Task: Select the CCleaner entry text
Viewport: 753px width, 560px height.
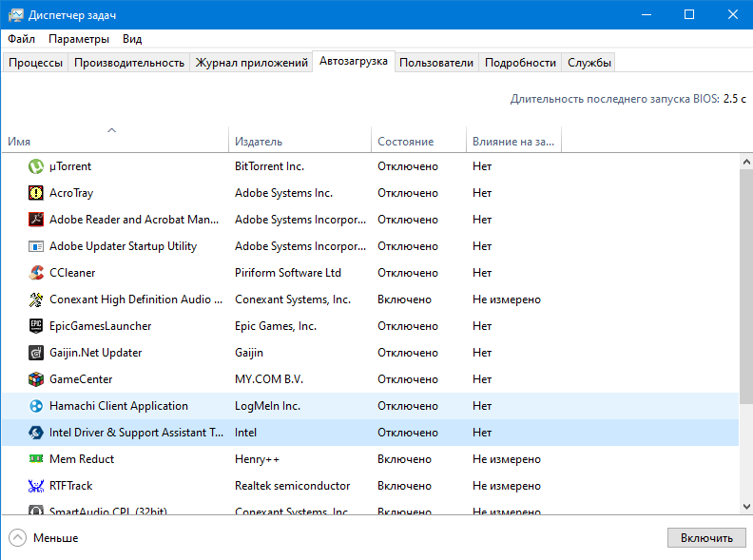Action: tap(72, 273)
